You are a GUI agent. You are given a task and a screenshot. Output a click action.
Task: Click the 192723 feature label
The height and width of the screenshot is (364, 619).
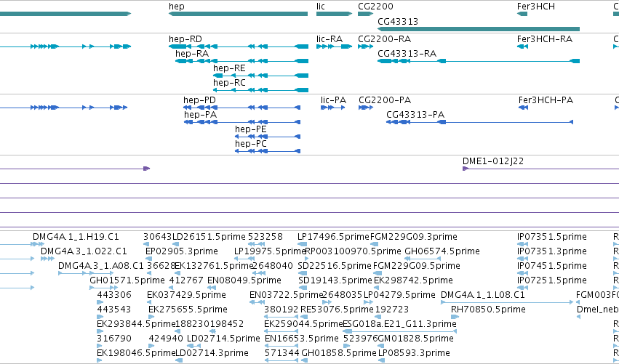tap(392, 310)
